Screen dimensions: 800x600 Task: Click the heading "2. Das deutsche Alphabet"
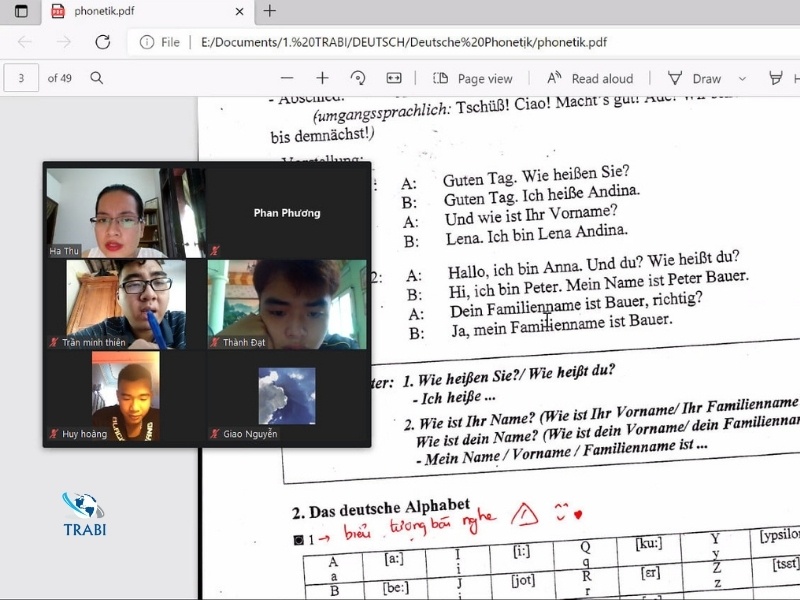(381, 509)
